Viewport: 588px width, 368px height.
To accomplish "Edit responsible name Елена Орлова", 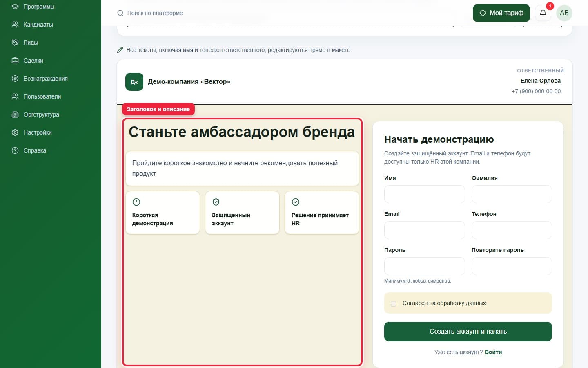I will pyautogui.click(x=541, y=81).
